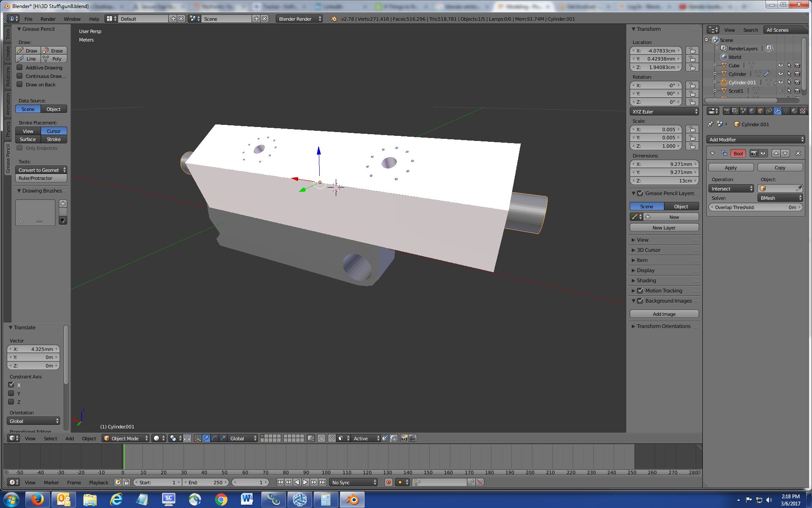Open the Solver dropdown set to BMesh

(x=780, y=198)
